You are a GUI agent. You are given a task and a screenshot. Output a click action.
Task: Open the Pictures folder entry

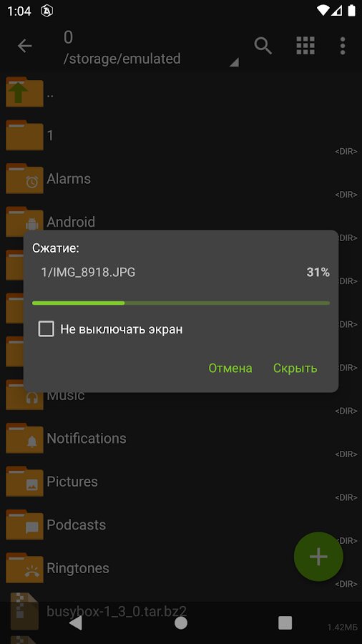pyautogui.click(x=181, y=482)
